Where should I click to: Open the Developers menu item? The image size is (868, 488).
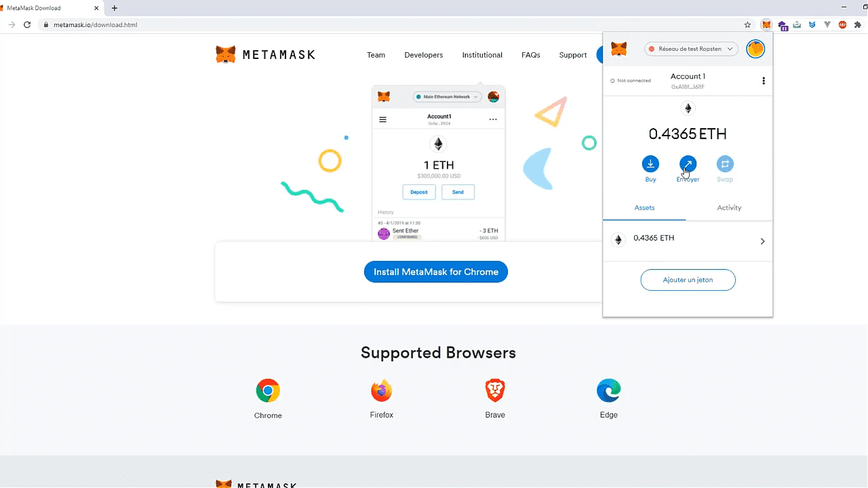pos(424,55)
